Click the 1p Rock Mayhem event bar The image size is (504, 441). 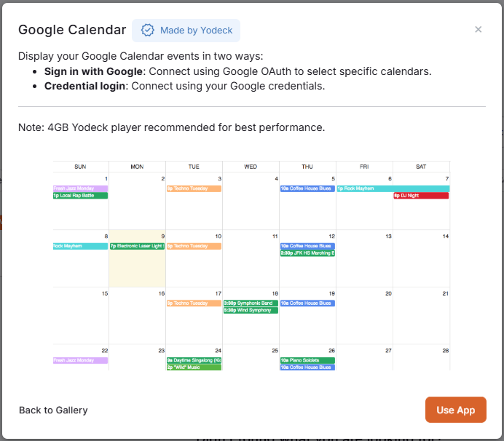tap(393, 188)
